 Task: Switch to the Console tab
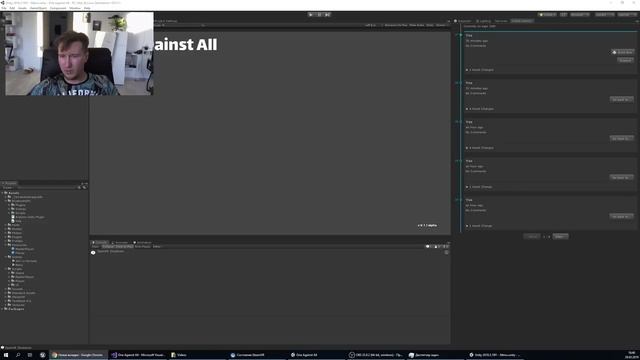pyautogui.click(x=100, y=242)
